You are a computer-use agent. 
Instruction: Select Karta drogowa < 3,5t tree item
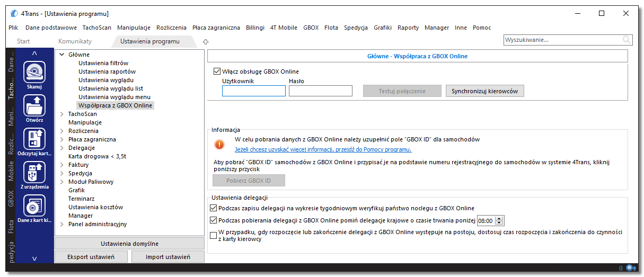[97, 156]
